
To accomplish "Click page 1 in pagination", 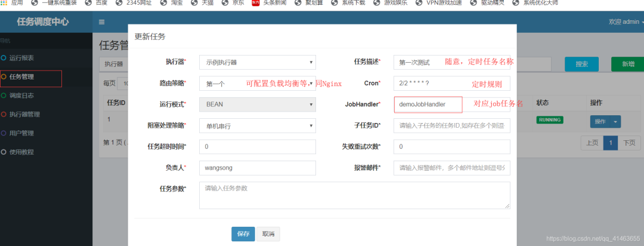I will pyautogui.click(x=611, y=143).
